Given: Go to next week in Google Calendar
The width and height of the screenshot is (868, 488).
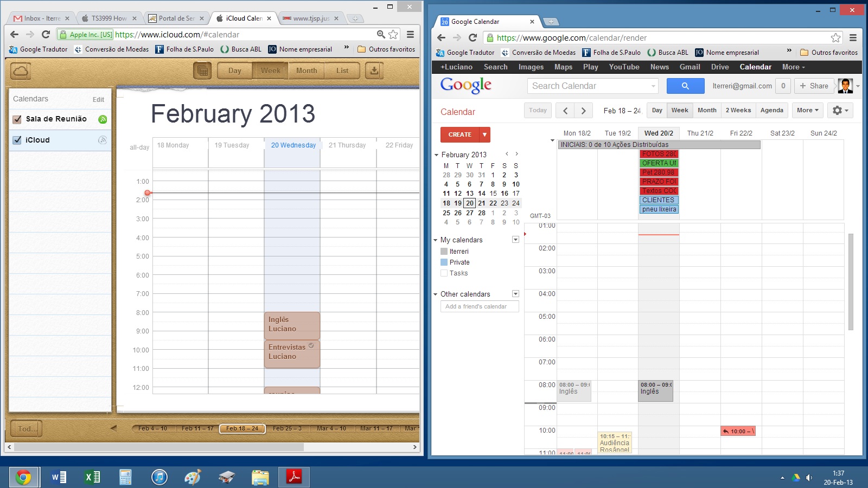Looking at the screenshot, I should tap(584, 111).
